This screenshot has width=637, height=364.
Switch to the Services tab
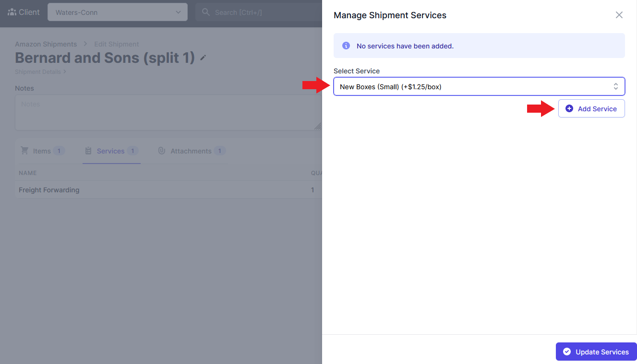pyautogui.click(x=111, y=151)
